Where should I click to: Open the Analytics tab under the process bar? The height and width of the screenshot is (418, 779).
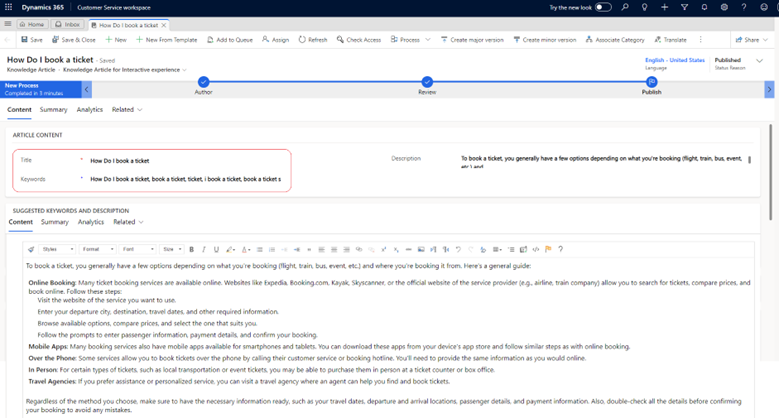pyautogui.click(x=89, y=110)
